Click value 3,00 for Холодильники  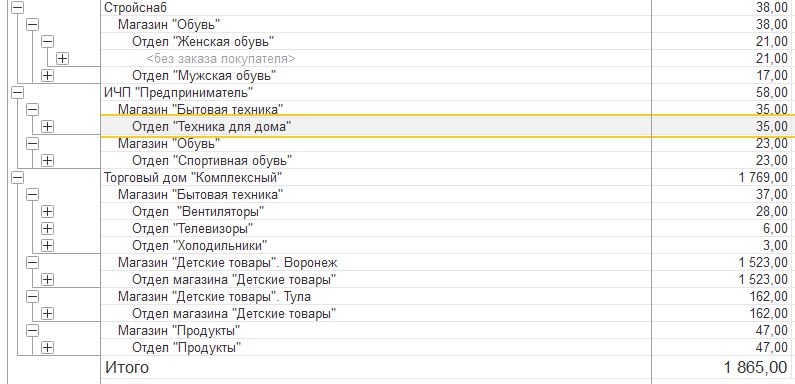[x=776, y=246]
